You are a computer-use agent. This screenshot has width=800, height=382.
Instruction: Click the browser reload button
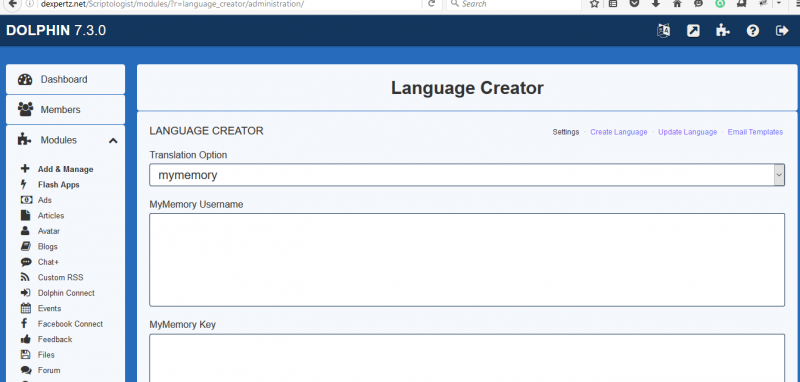432,4
